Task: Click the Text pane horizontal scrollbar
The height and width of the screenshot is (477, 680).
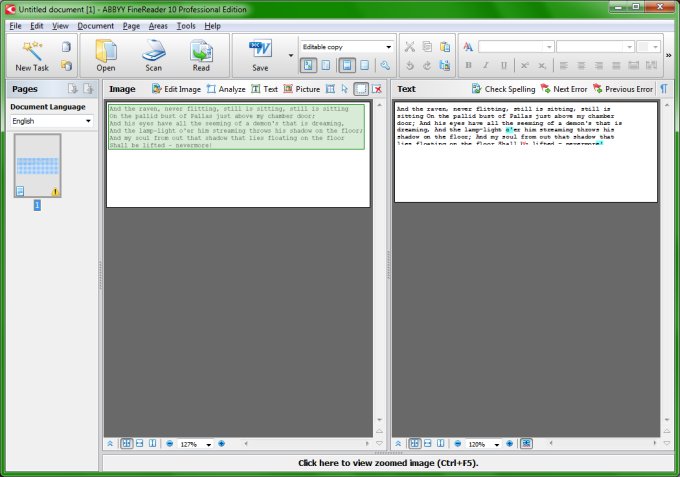Action: click(x=603, y=444)
